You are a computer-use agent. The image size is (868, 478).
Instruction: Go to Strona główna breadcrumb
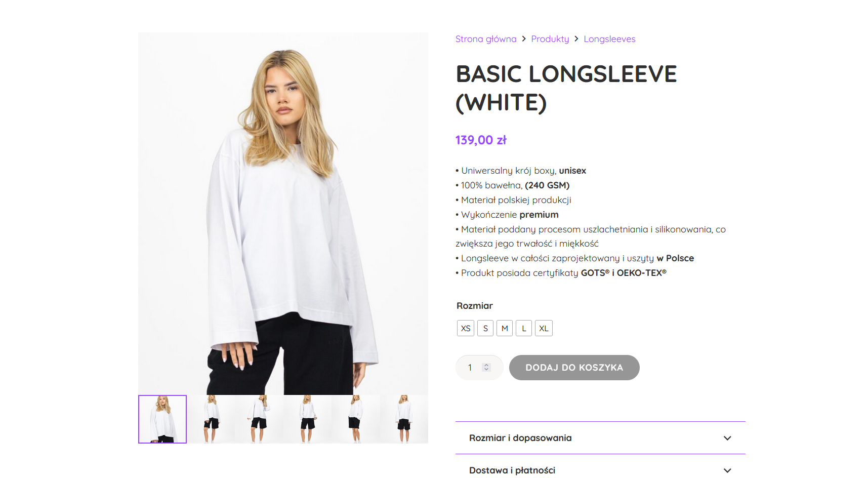[x=486, y=39]
